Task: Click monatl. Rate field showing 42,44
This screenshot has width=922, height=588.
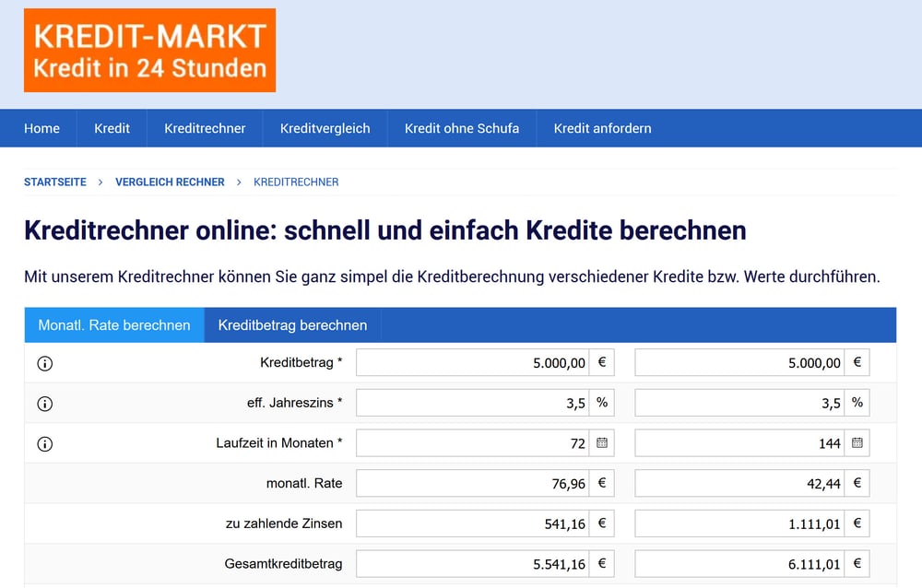Action: (x=739, y=483)
